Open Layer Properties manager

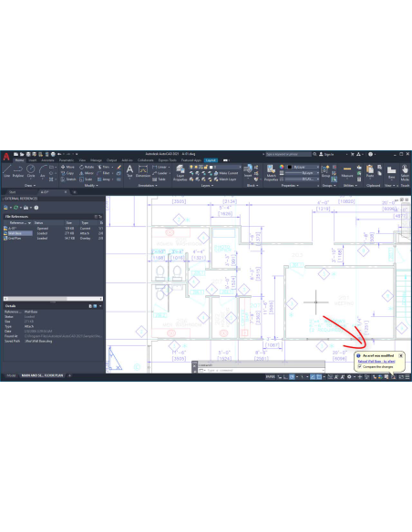coord(180,172)
